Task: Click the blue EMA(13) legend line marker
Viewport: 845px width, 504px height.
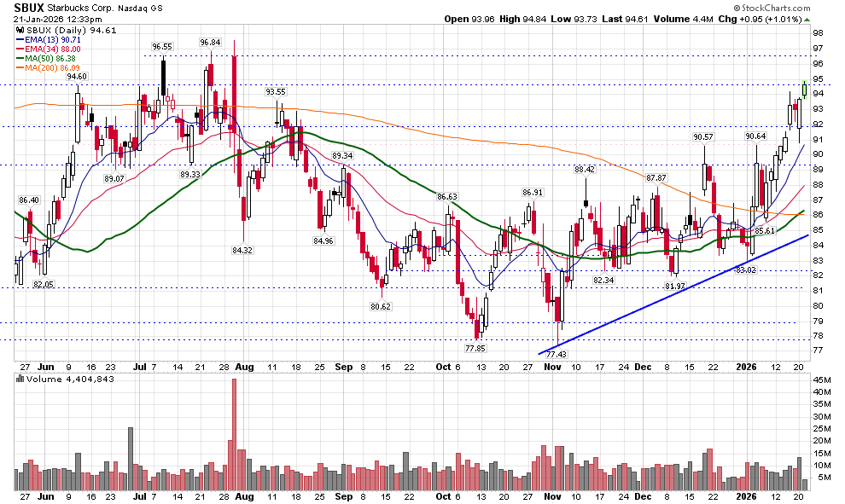Action: pos(22,39)
